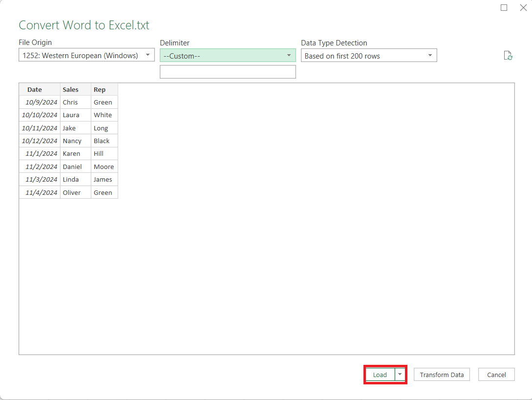Click the Cancel button

point(496,375)
